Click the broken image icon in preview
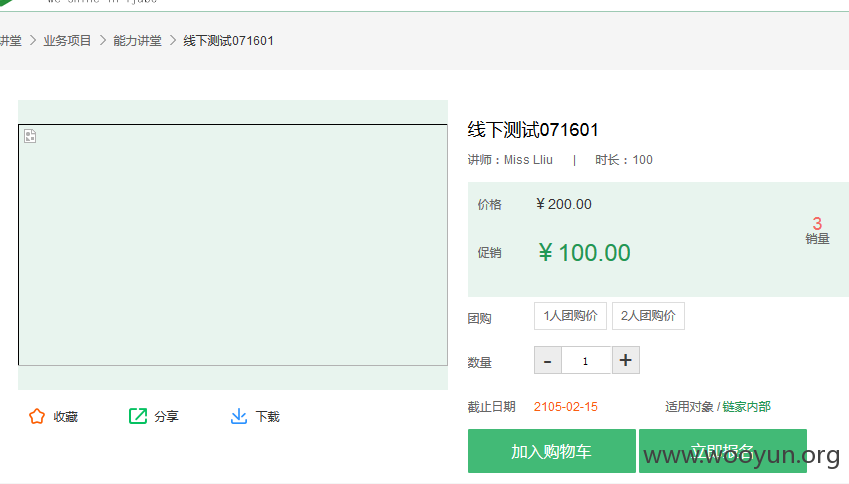 30,136
